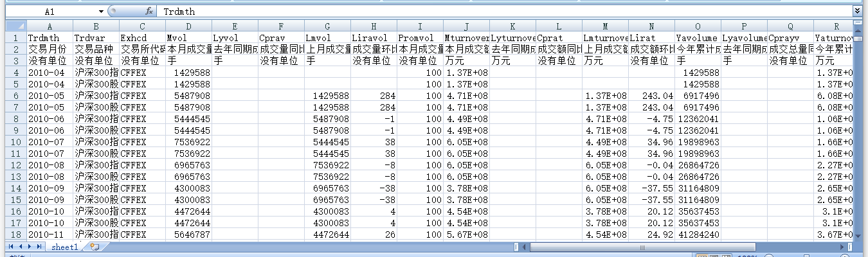Click cell O10 with value 19898963

click(x=698, y=142)
